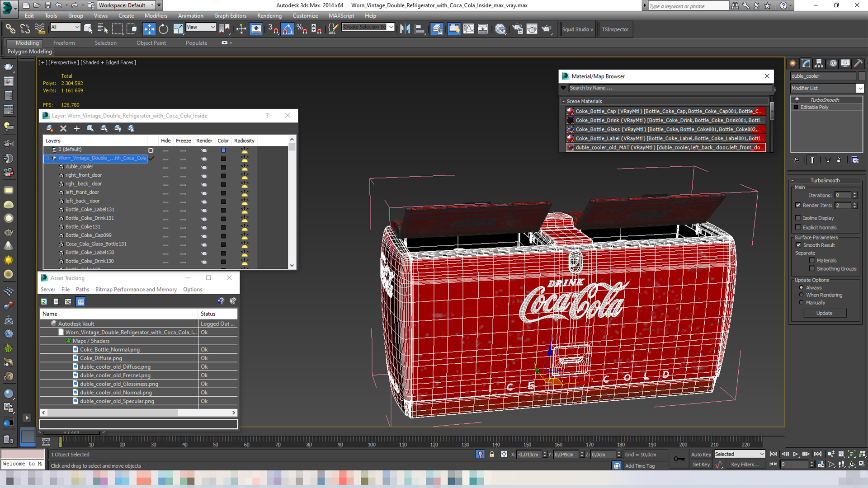Screen dimensions: 868x488
Task: Select the Select and Rotate tool
Action: 163,29
